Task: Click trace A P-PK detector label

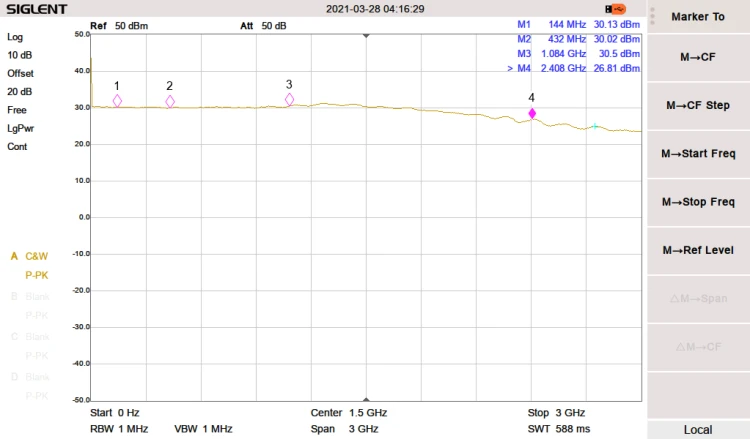Action: pyautogui.click(x=37, y=275)
